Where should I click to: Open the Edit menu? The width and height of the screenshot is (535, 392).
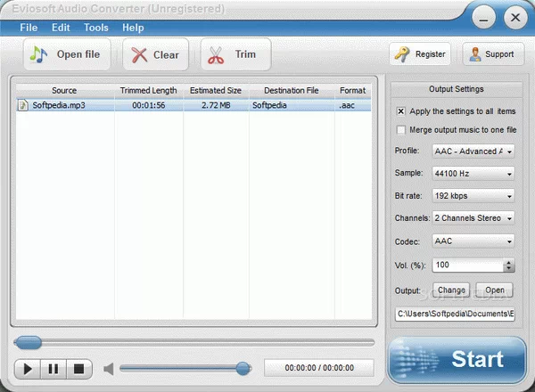click(x=61, y=28)
